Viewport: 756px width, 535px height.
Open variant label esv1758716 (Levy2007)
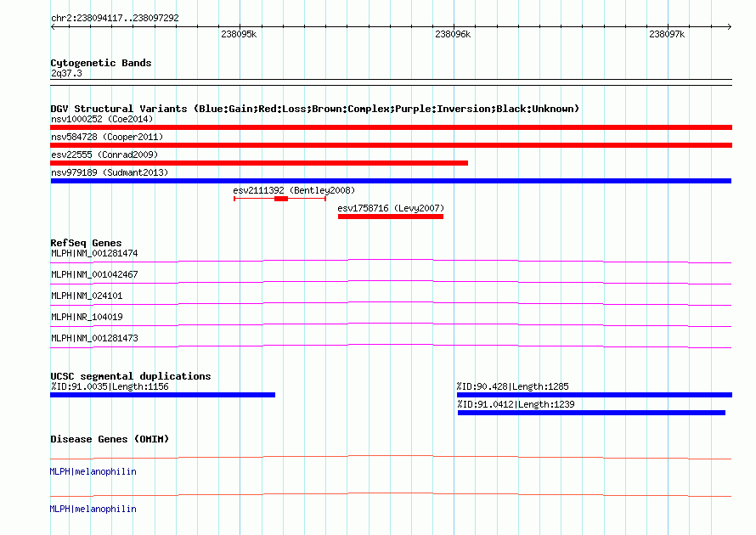(x=391, y=208)
